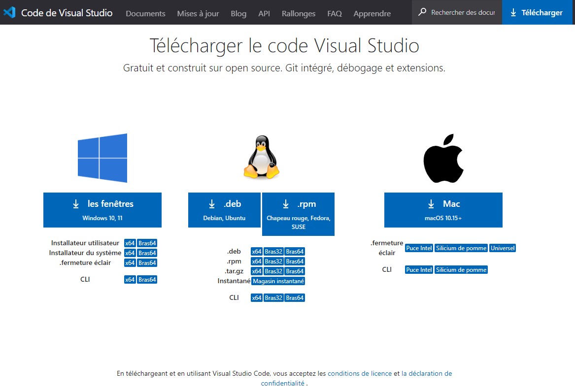Click the .tar.gz row label
The width and height of the screenshot is (575, 392).
point(235,271)
